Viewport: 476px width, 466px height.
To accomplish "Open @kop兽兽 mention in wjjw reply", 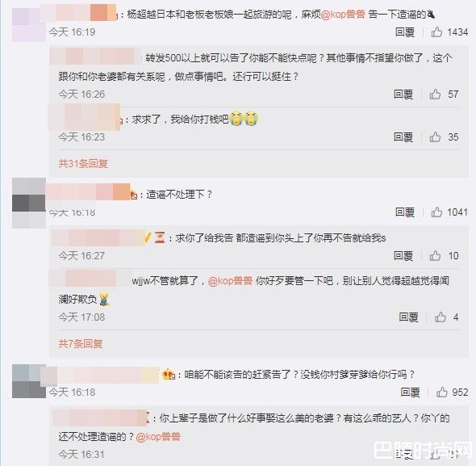I will 230,280.
